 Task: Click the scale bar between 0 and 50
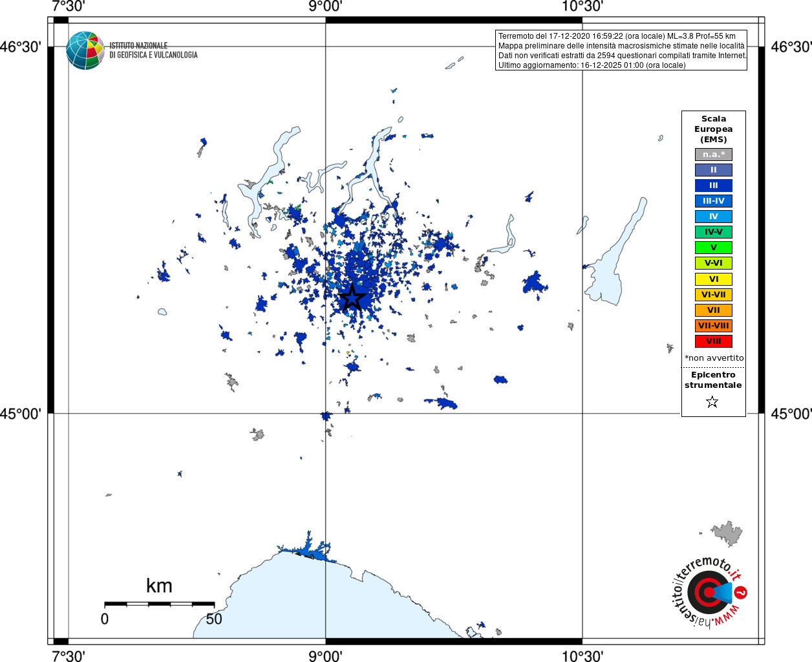point(159,604)
